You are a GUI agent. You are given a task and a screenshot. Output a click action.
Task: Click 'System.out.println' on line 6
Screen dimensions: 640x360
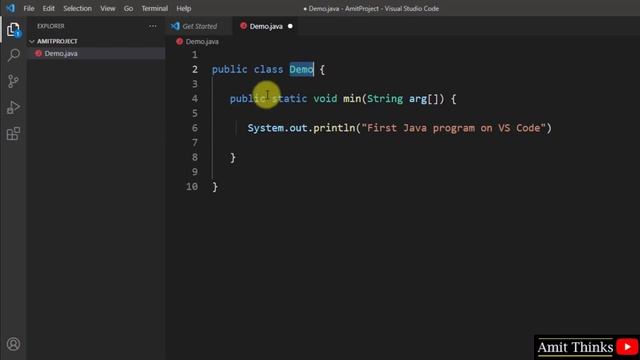pyautogui.click(x=301, y=128)
